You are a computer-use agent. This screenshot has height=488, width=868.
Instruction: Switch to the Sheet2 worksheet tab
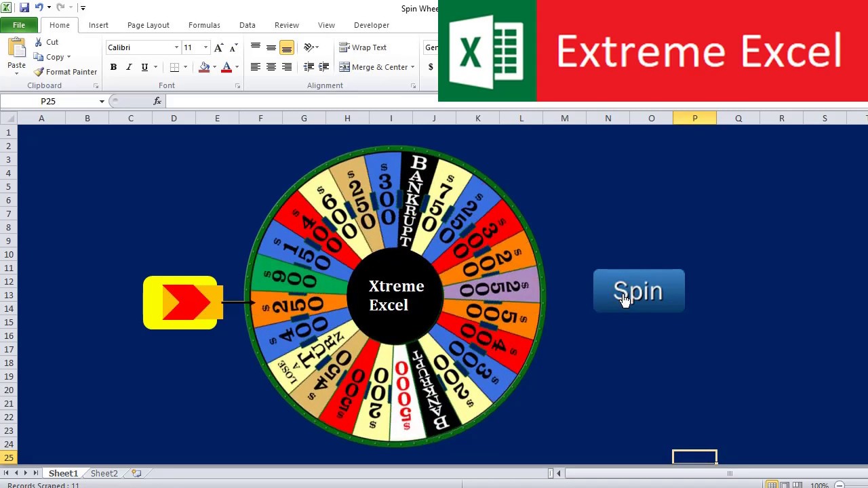click(104, 473)
